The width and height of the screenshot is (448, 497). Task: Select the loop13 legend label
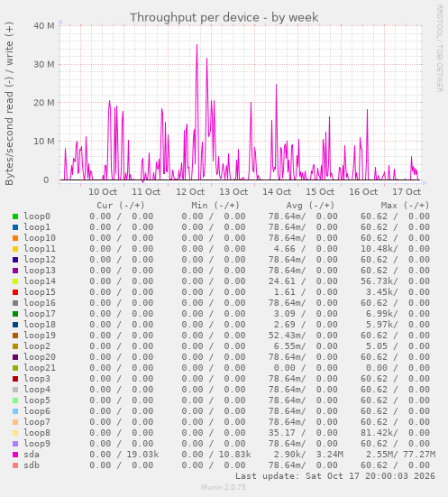click(40, 271)
